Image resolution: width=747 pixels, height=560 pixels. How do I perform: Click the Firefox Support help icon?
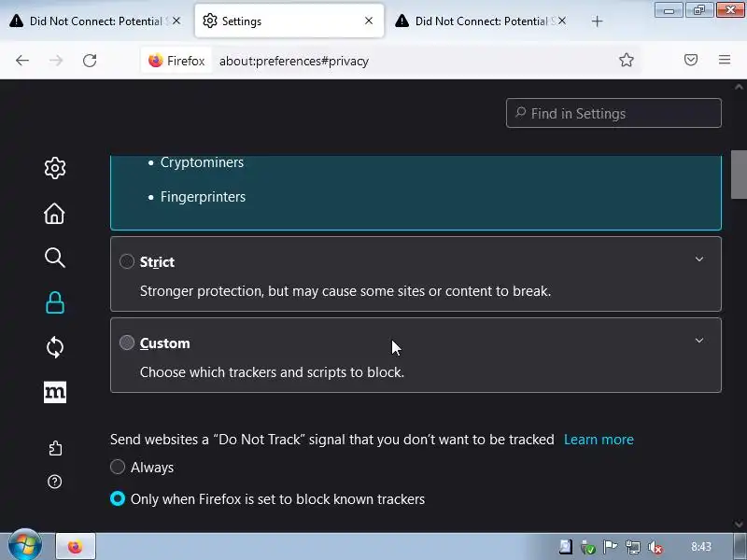[55, 482]
